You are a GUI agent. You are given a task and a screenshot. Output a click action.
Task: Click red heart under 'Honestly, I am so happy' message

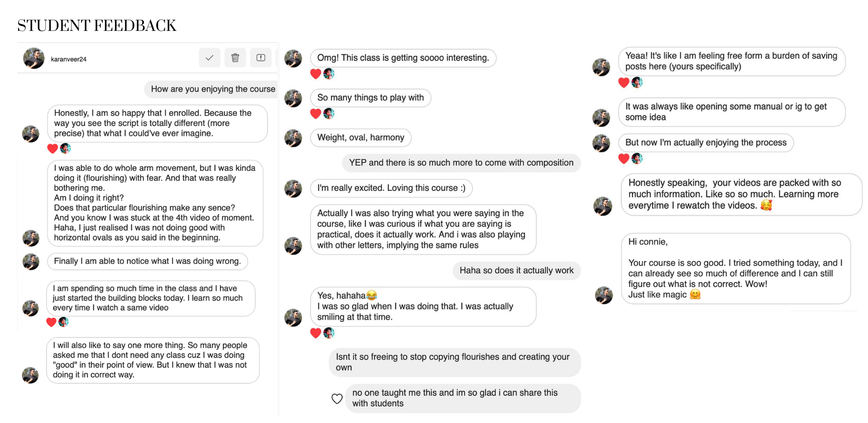tap(53, 148)
